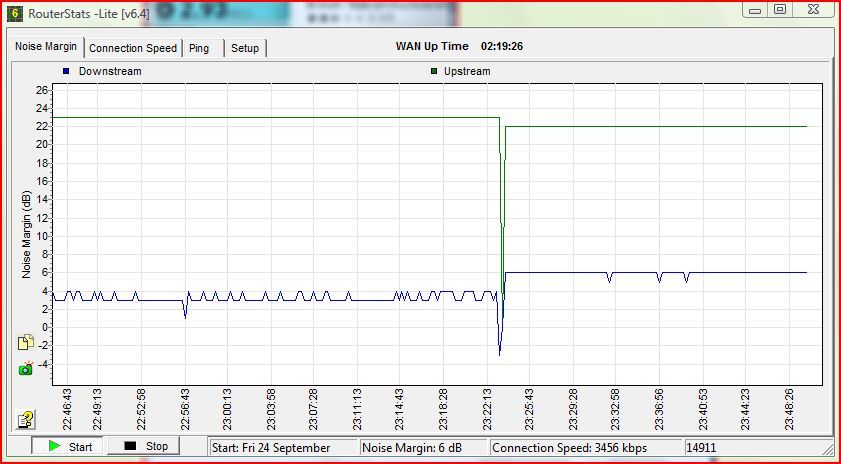Switch to the Noise Margin tab
Screen dimensions: 841x464
[46, 47]
